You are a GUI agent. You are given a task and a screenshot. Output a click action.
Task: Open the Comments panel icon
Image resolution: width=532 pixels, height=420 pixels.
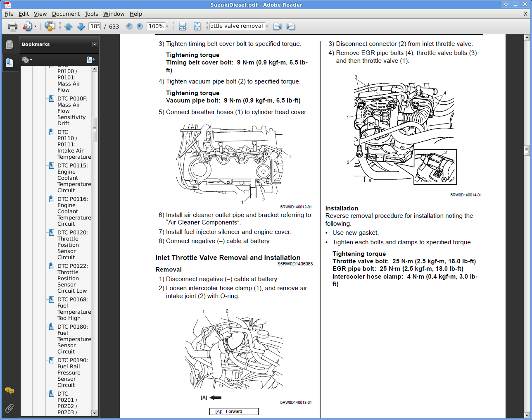coord(9,391)
